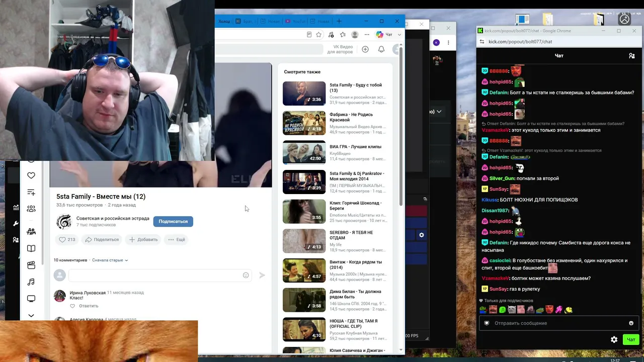644x362 pixels.
Task: Open Kick chat settings gear
Action: [614, 340]
